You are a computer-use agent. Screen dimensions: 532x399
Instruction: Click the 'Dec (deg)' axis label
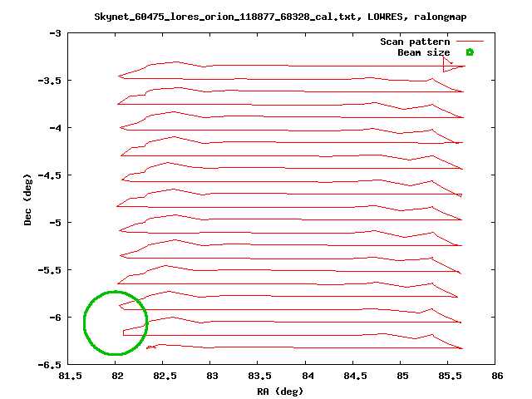[x=27, y=199]
